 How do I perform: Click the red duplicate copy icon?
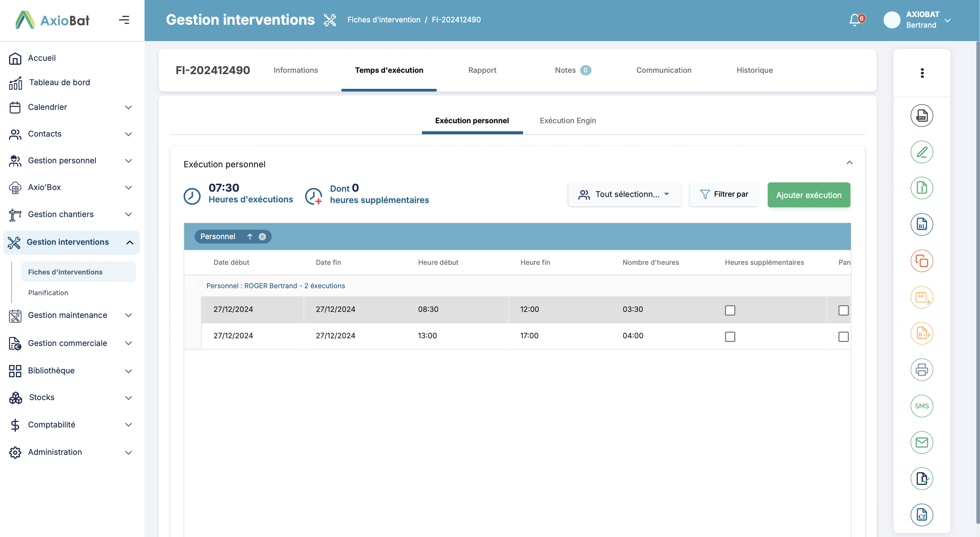[921, 261]
